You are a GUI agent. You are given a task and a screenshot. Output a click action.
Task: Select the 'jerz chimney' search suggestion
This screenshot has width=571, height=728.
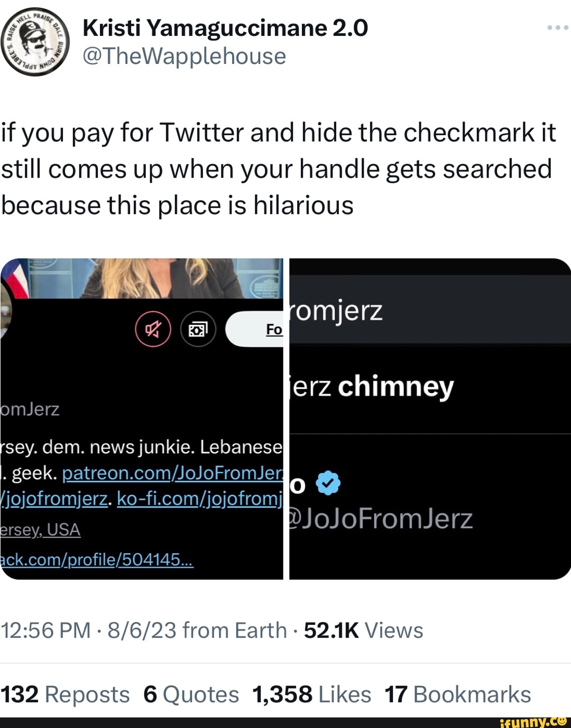[373, 387]
